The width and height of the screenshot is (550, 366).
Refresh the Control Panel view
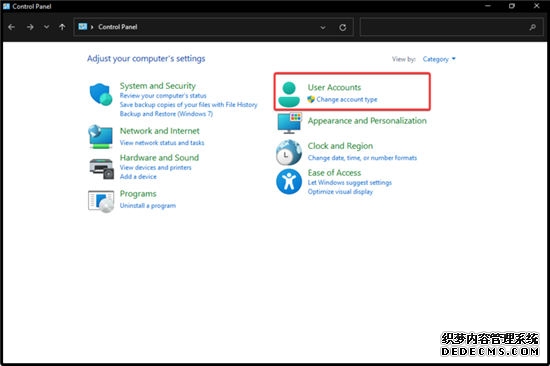click(343, 27)
